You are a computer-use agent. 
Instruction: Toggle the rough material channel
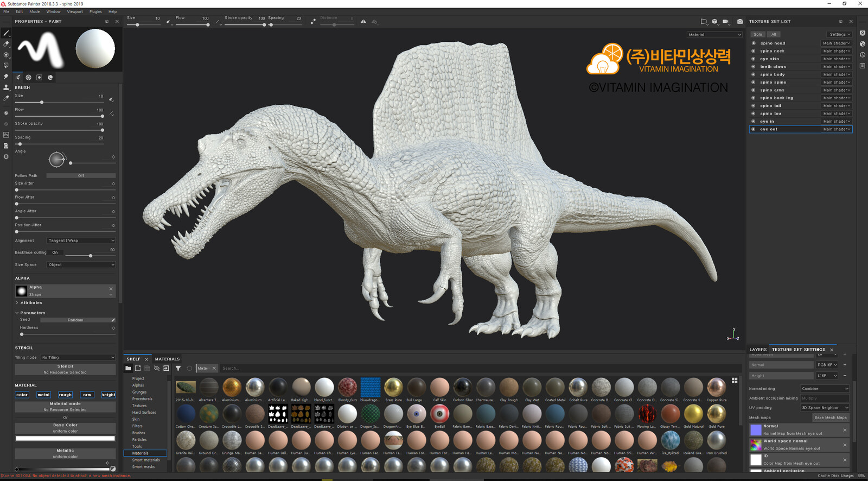click(x=65, y=395)
